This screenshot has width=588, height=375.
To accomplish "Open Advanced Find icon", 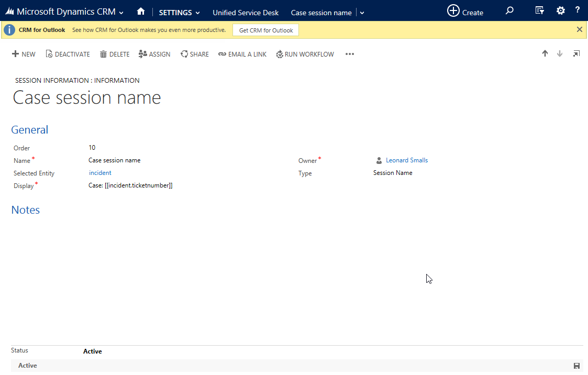I will tap(540, 10).
